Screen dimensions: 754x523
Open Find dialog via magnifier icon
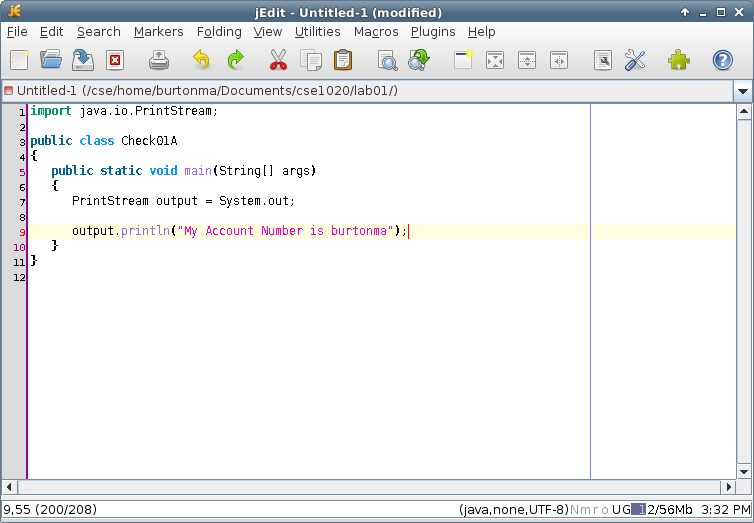[387, 61]
